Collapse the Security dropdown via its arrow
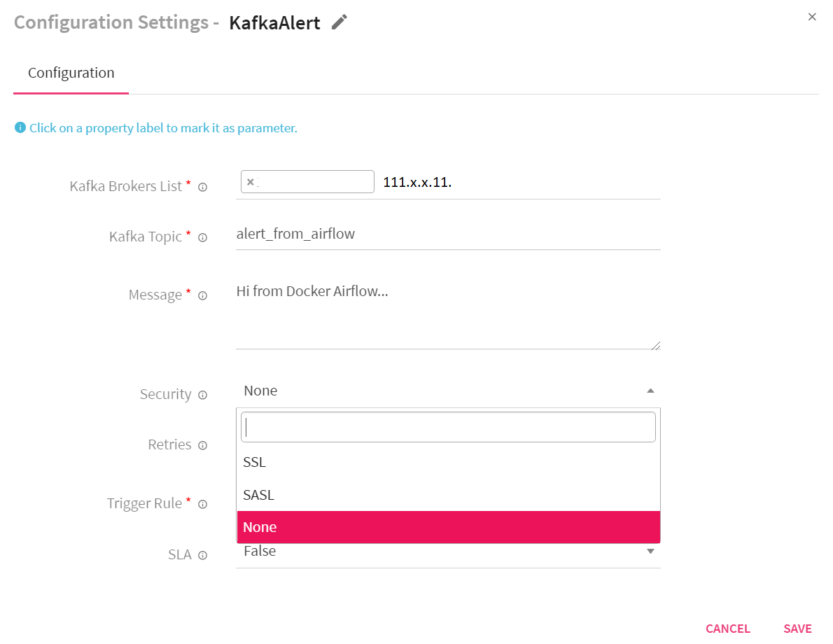Viewport: 833px width, 644px height. tap(650, 391)
